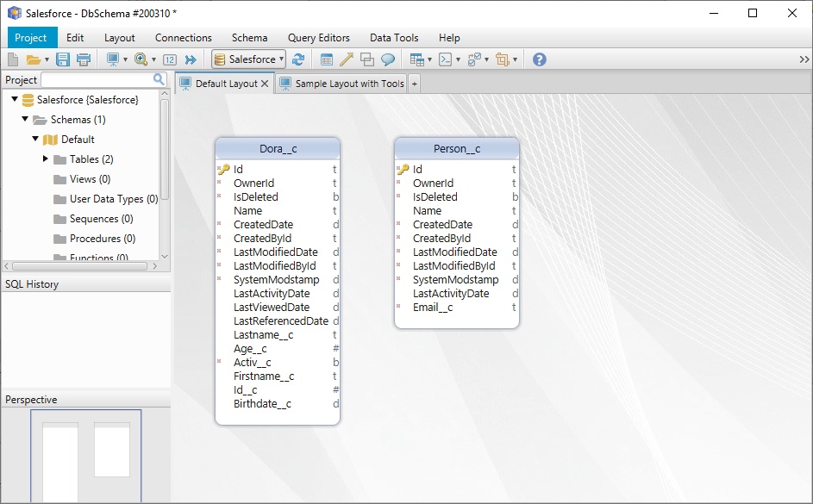The height and width of the screenshot is (504, 813).
Task: Click the group overlapping rectangles icon
Action: (x=367, y=59)
